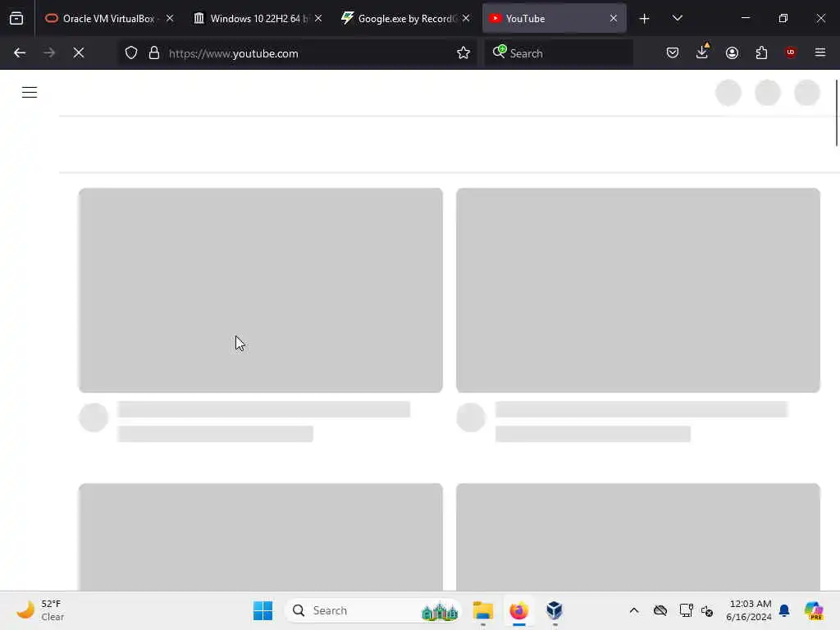Go back one page
Viewport: 840px width, 630px height.
coord(20,53)
